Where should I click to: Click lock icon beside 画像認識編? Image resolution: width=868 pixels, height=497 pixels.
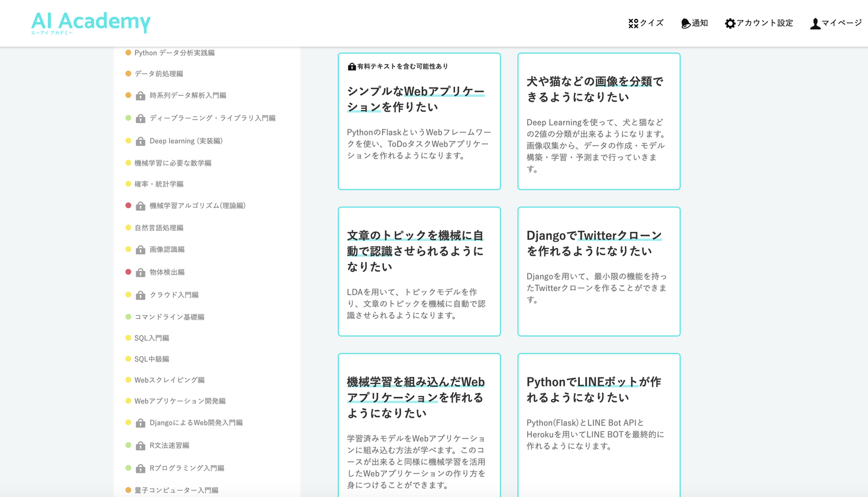(140, 250)
